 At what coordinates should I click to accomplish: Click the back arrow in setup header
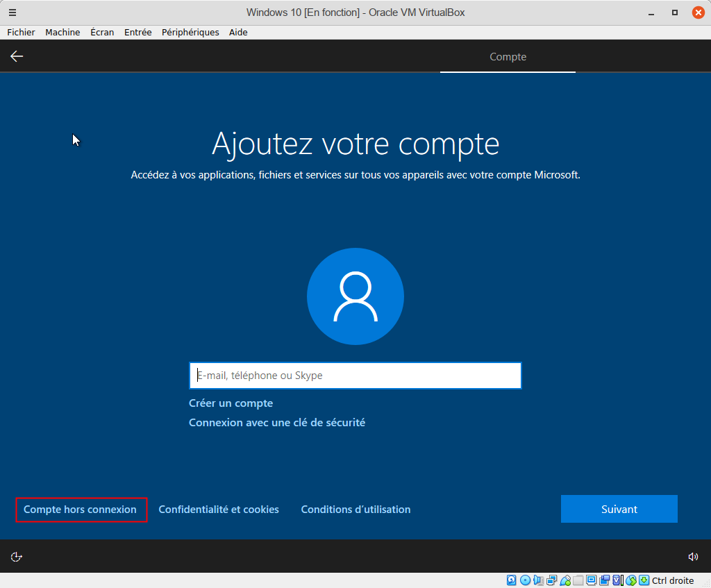click(17, 56)
